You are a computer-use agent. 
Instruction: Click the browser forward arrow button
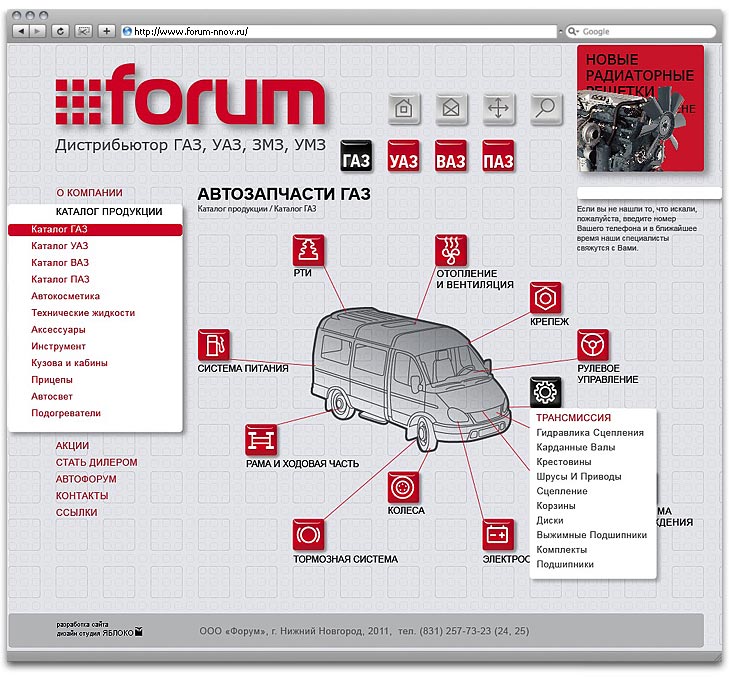pyautogui.click(x=37, y=31)
